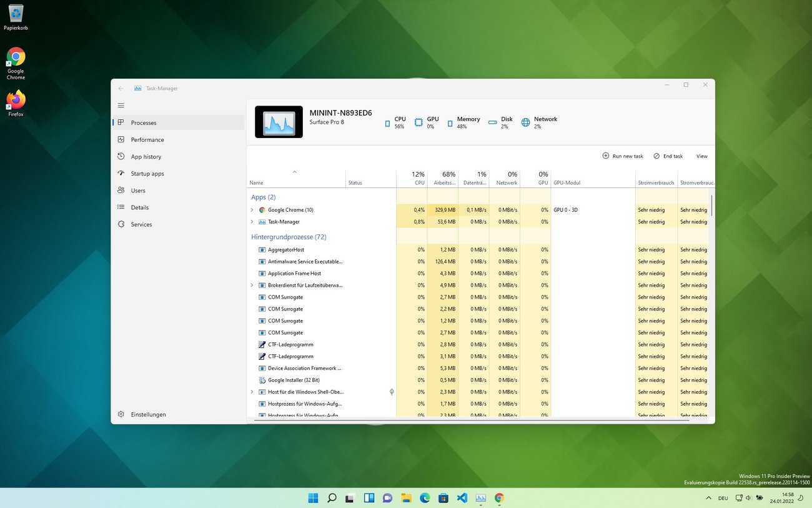
Task: Open the App history section
Action: (146, 156)
